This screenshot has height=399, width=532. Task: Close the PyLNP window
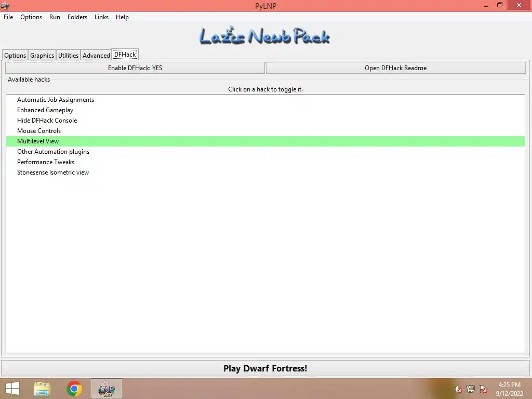coord(519,5)
